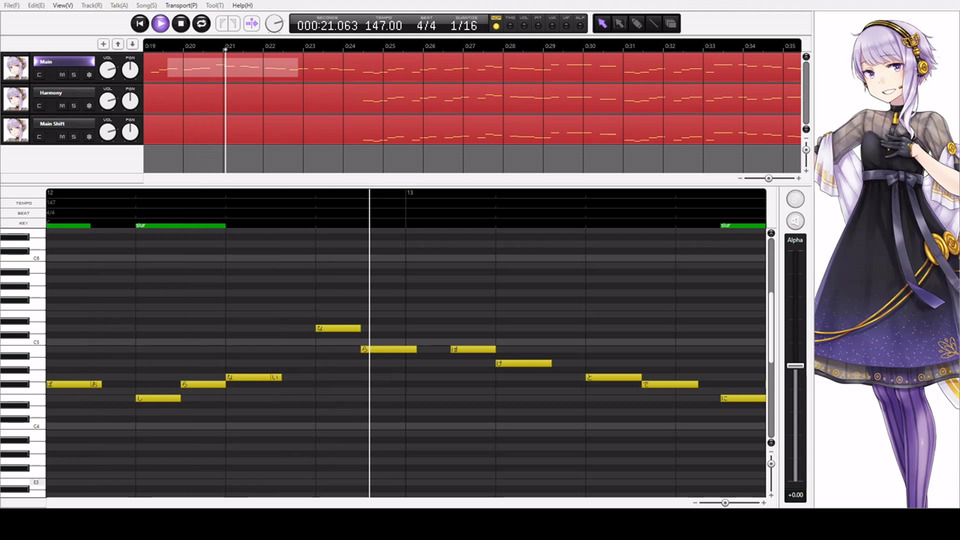Click the track area vertical scrollbar
Viewport: 960px width, 540px height.
point(806,92)
